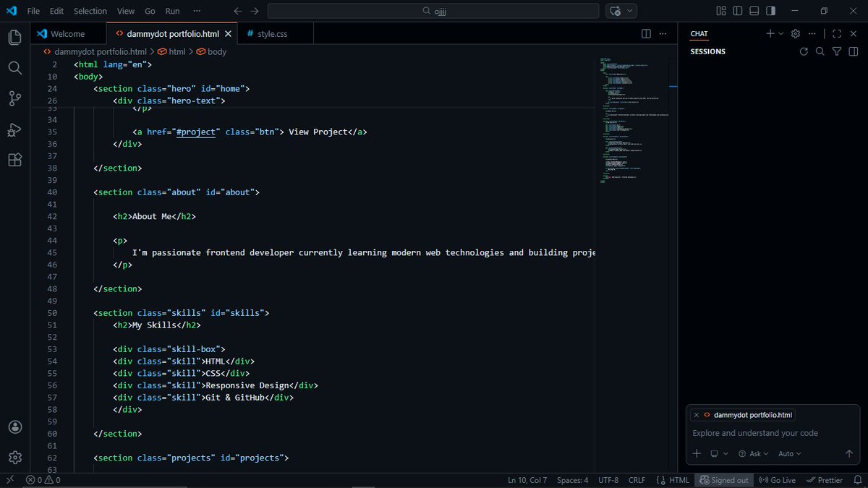Viewport: 868px width, 488px height.
Task: Open the Auto model dropdown
Action: (790, 453)
